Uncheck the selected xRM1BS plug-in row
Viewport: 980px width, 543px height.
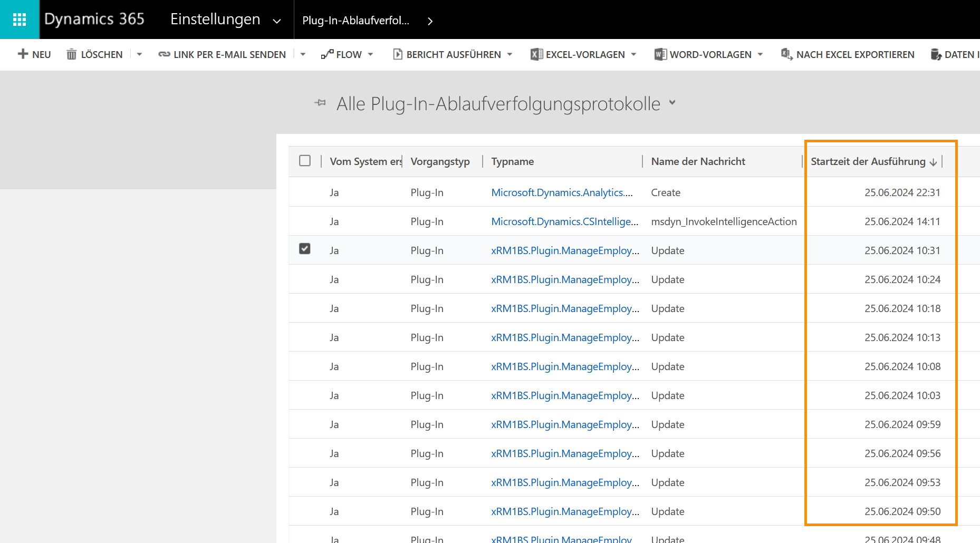304,249
